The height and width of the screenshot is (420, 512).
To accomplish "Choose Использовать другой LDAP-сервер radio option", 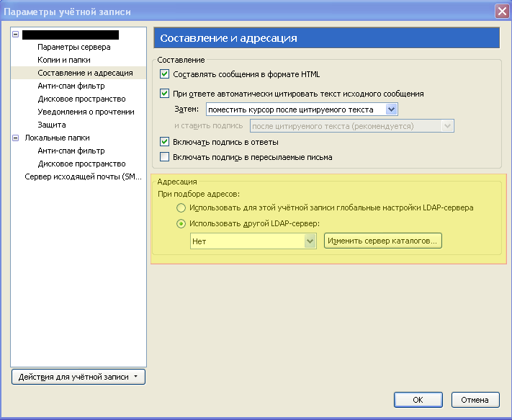I will 181,224.
